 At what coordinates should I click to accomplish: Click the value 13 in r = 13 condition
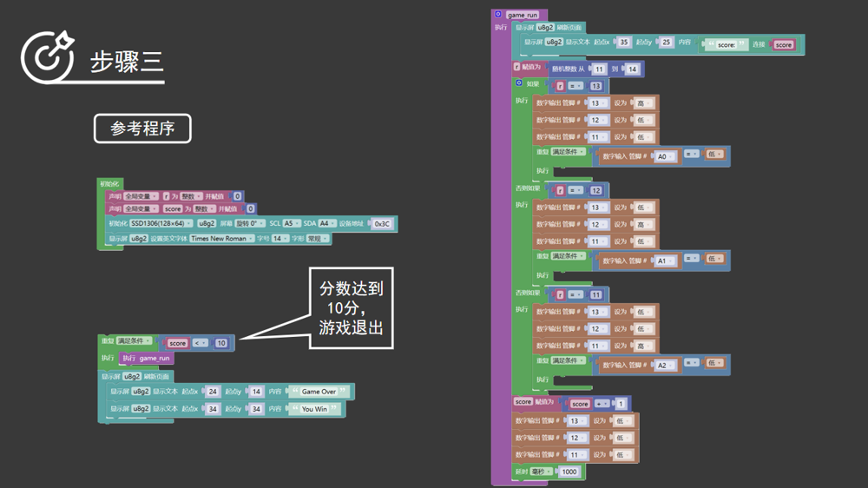pyautogui.click(x=595, y=86)
